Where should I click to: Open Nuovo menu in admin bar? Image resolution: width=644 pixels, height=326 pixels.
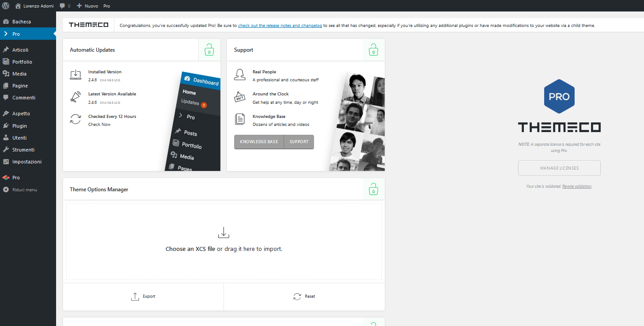tap(87, 6)
